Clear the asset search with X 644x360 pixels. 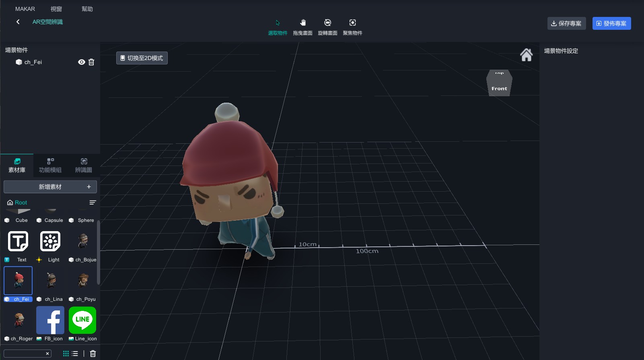(x=47, y=354)
